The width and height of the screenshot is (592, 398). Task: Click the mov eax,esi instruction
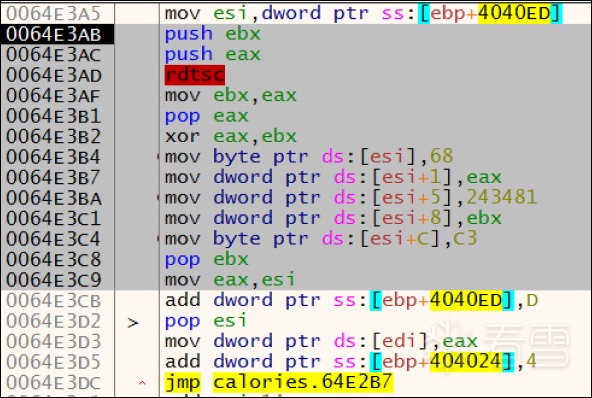pos(230,279)
